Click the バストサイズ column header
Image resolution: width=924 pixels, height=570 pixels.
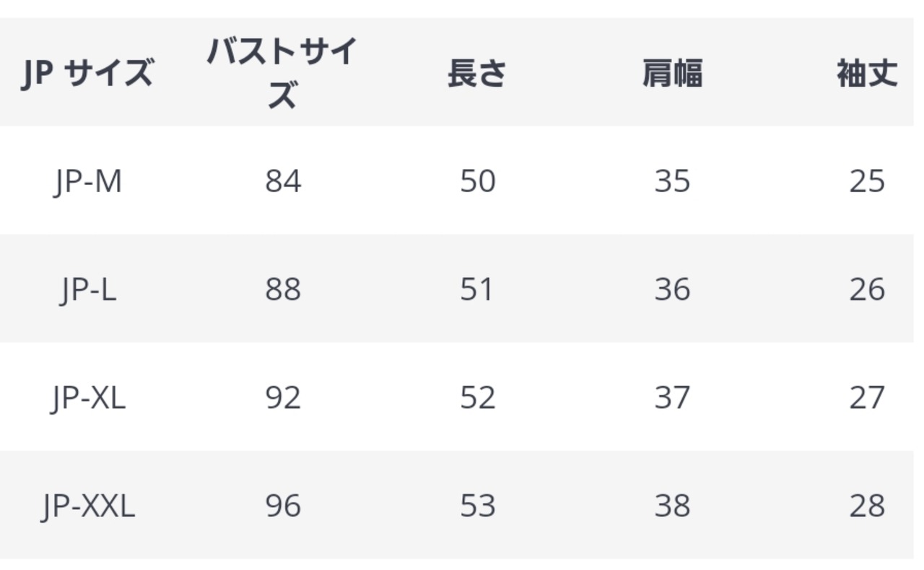click(x=282, y=73)
